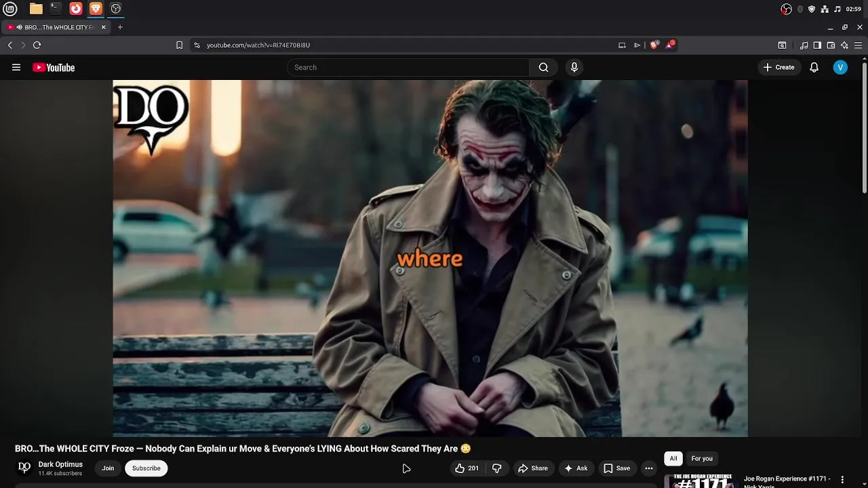Open the Brave Shields icon
Image resolution: width=868 pixels, height=488 pixels.
click(654, 45)
